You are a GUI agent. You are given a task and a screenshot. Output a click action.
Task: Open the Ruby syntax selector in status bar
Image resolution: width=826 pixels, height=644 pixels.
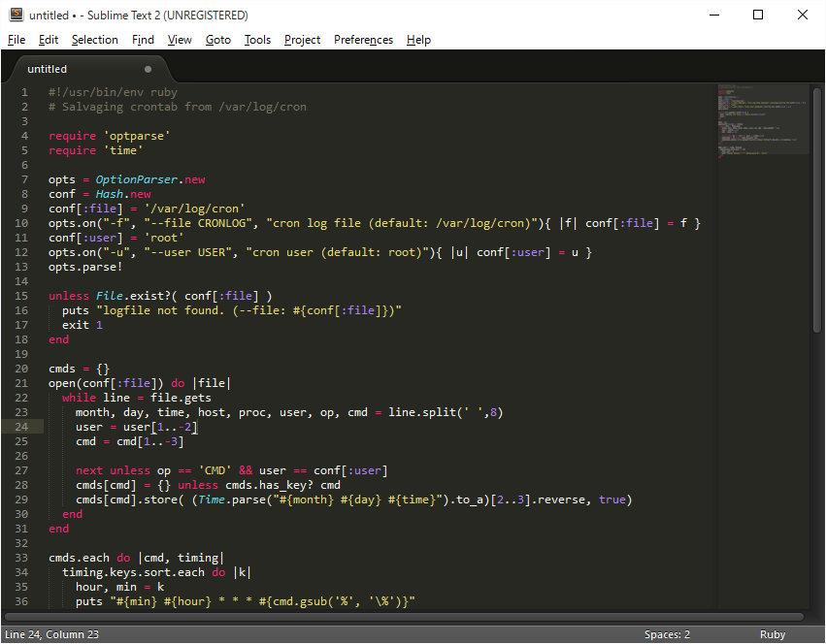pos(773,634)
